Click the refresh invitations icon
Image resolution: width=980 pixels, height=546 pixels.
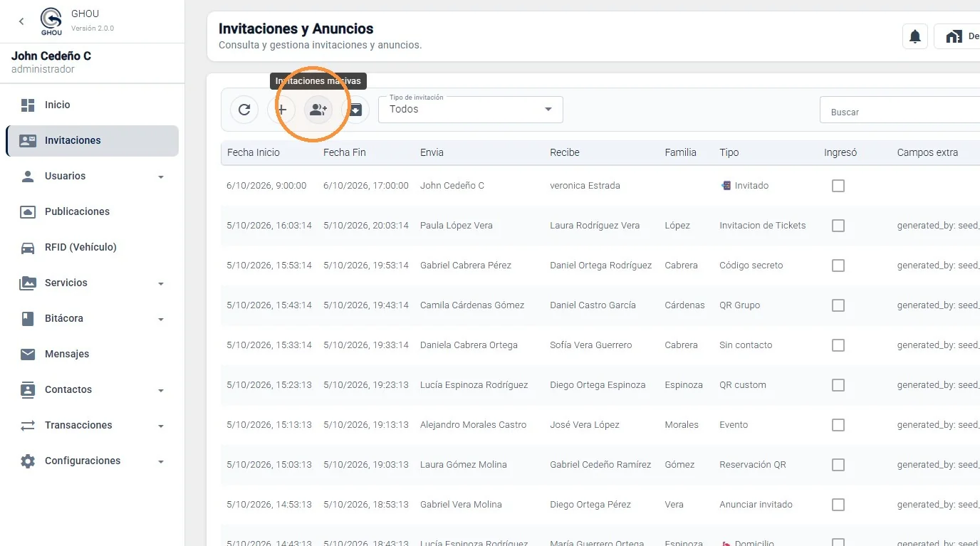(244, 110)
